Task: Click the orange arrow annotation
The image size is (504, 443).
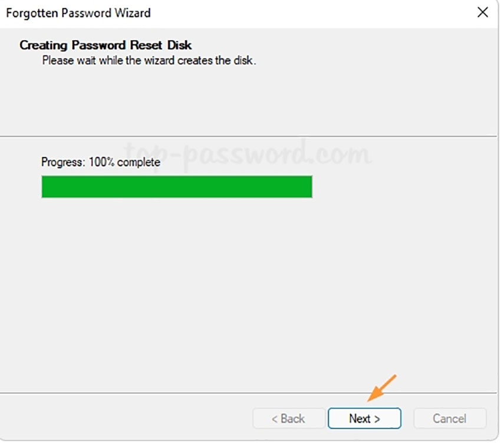Action: (x=382, y=388)
